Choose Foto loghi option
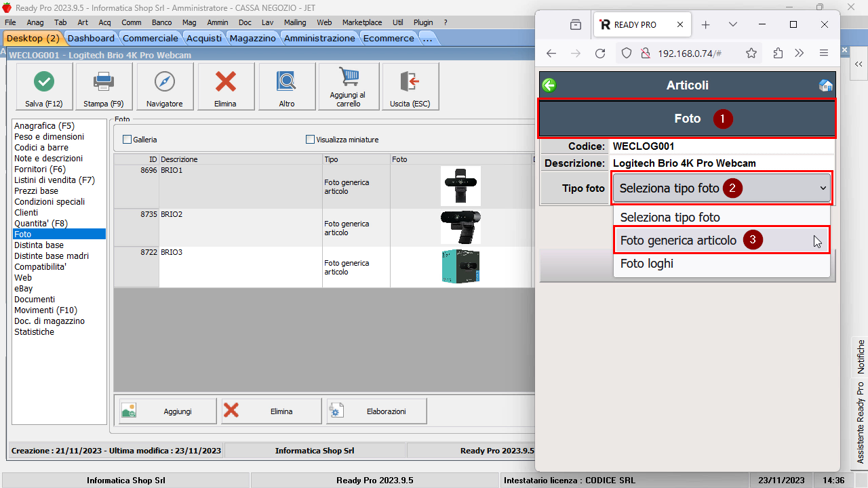 (722, 264)
